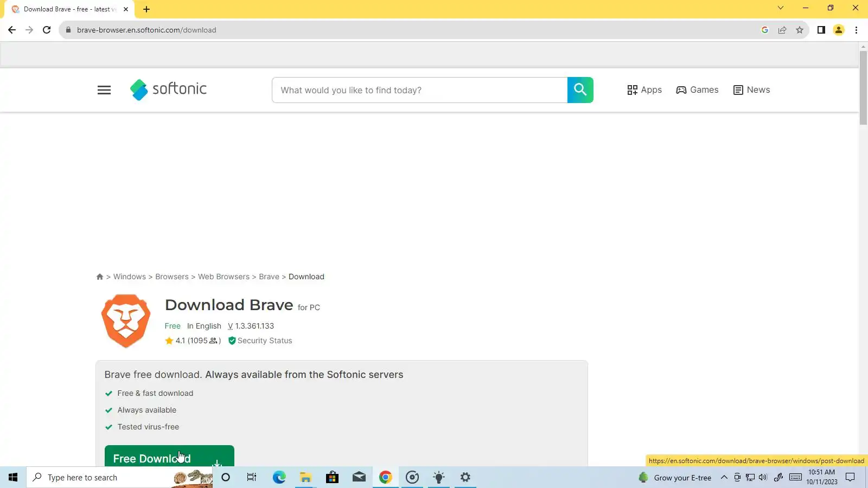Image resolution: width=868 pixels, height=488 pixels.
Task: Click the Windows taskbar search box
Action: coord(119,477)
